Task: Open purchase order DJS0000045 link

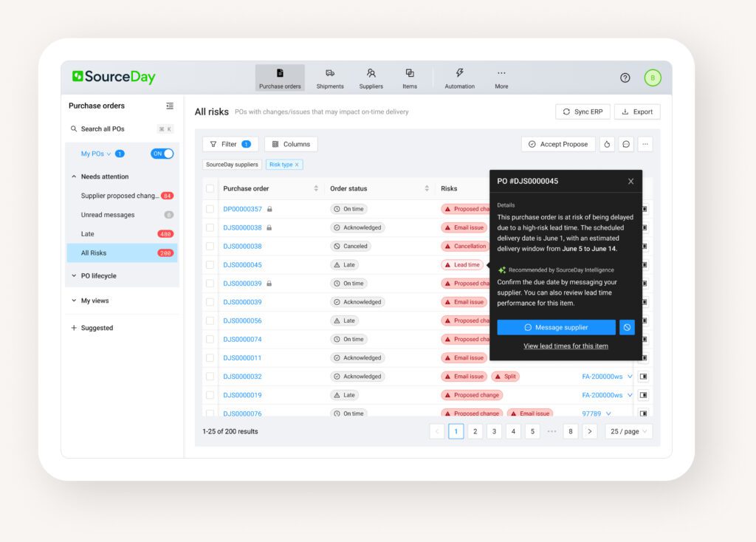Action: [242, 265]
